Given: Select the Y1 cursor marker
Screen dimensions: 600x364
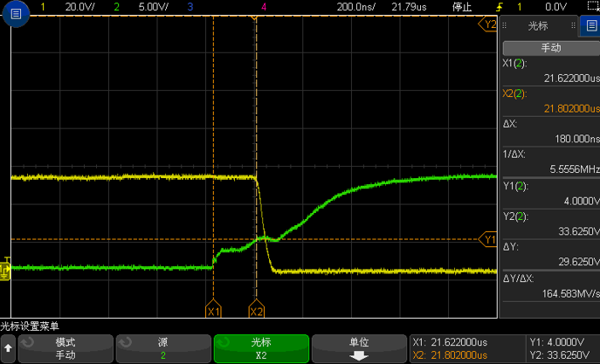Looking at the screenshot, I should pos(488,239).
